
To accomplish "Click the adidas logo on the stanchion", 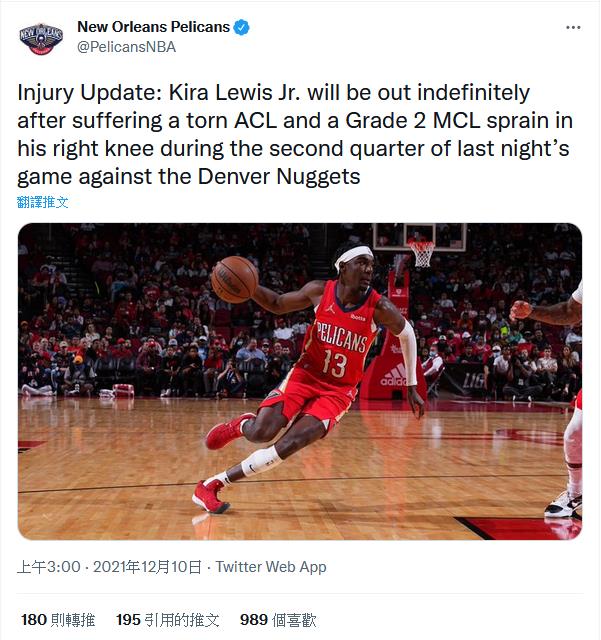I will (x=394, y=376).
